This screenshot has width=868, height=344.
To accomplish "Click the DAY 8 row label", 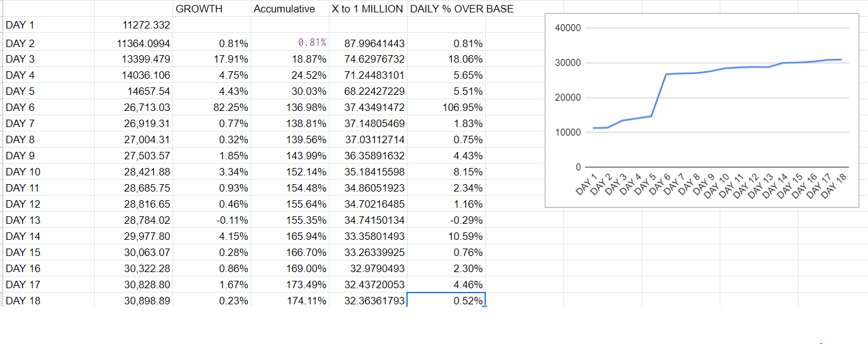I will [x=48, y=139].
